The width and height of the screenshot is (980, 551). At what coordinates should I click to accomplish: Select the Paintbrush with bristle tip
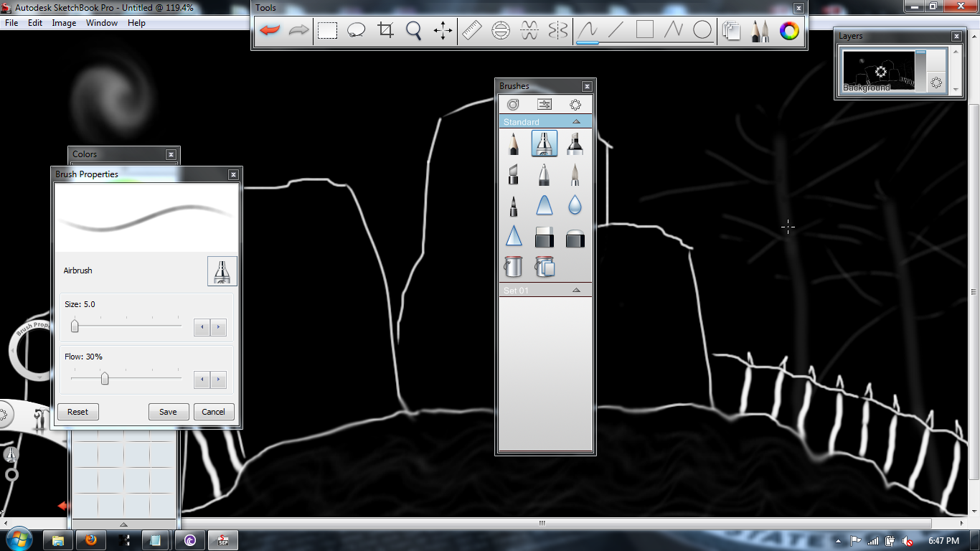tap(575, 174)
